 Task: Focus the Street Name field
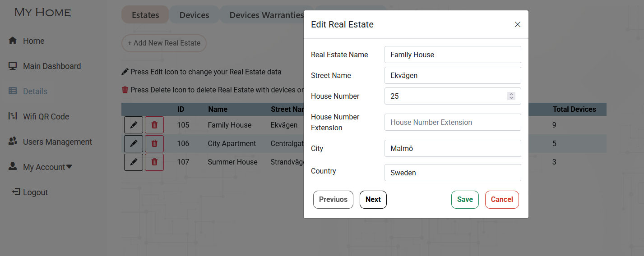click(453, 75)
